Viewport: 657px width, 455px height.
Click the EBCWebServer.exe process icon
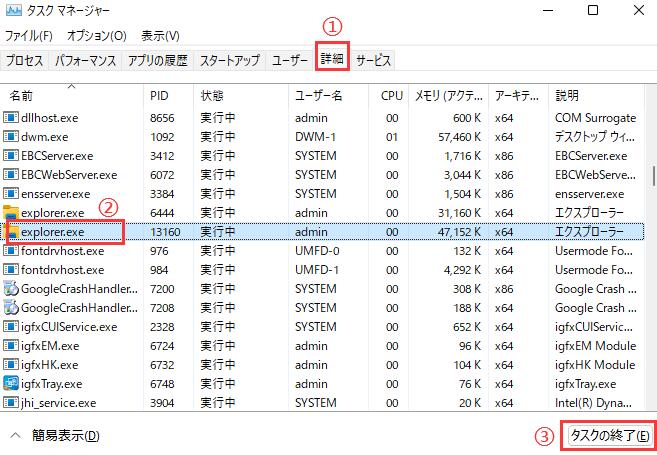point(11,175)
